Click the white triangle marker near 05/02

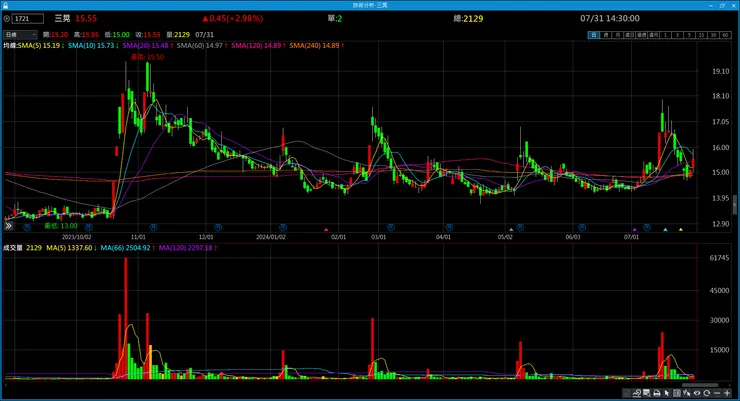coord(511,230)
